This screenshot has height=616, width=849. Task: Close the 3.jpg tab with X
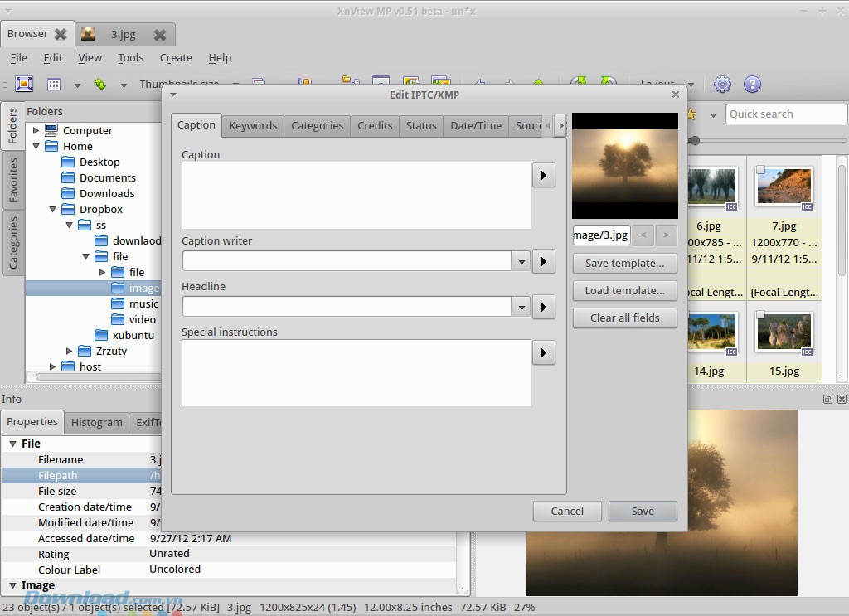point(160,35)
